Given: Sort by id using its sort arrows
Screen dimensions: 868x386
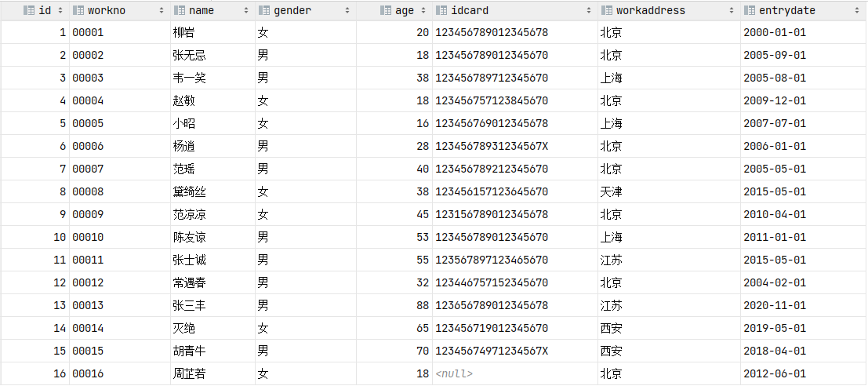Looking at the screenshot, I should click(60, 10).
